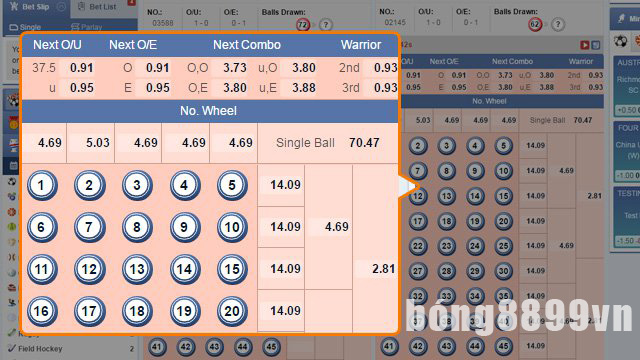Pick ball 15 in the enlarged popup
The image size is (640, 360).
[232, 269]
